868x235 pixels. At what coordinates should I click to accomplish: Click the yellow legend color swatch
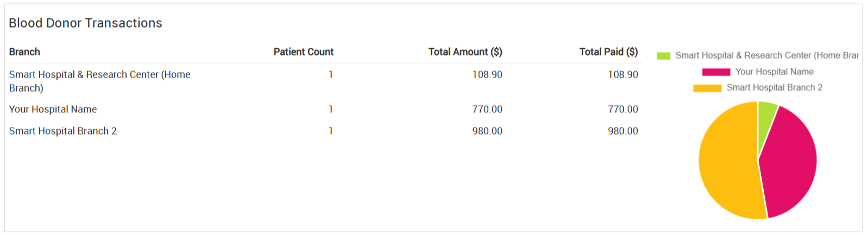(x=707, y=88)
